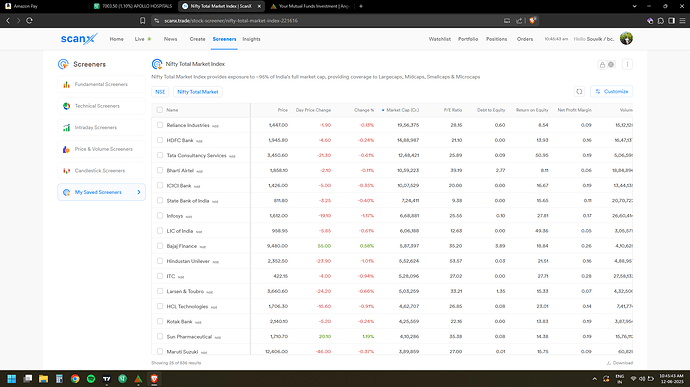Open the Fundamental Screeners category
This screenshot has width=690, height=387.
(101, 84)
